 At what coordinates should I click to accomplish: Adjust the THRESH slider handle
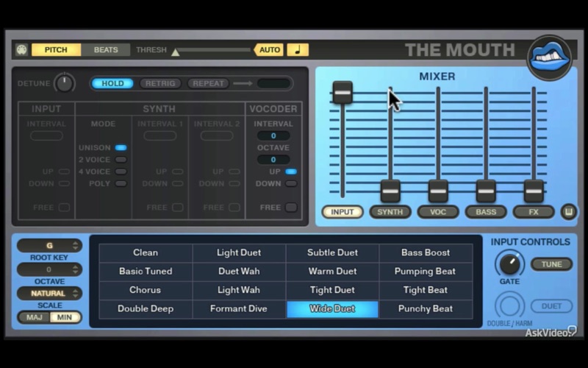[175, 52]
